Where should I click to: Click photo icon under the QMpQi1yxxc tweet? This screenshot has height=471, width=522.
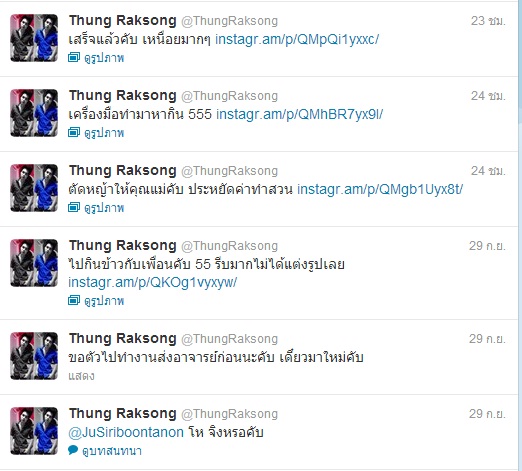click(x=74, y=57)
